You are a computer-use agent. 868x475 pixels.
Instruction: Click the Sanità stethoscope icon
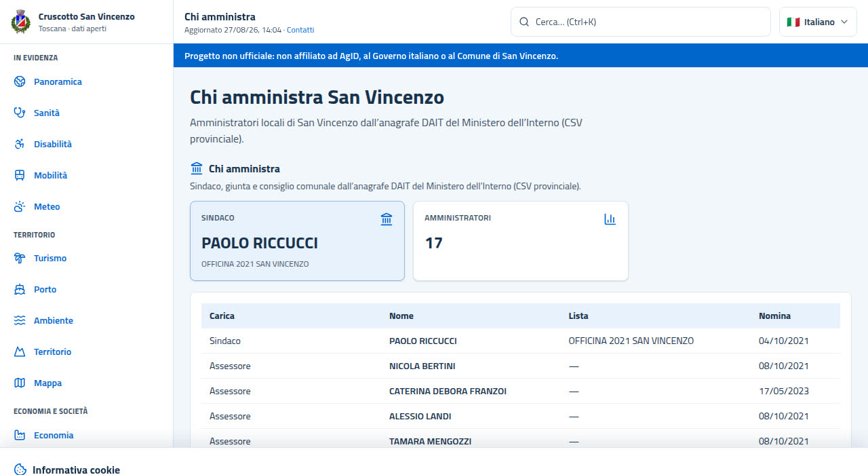coord(20,113)
